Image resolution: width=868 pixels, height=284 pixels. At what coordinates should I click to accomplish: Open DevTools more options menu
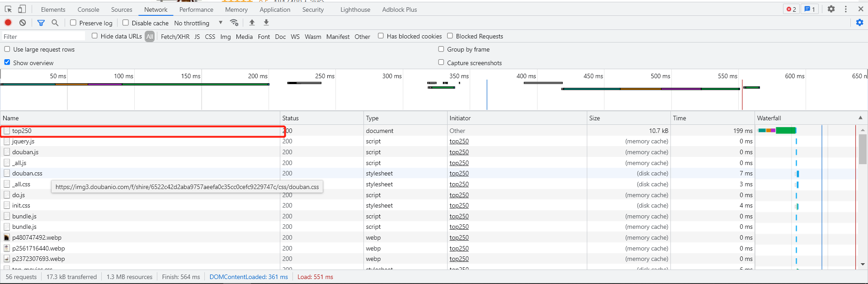(846, 9)
